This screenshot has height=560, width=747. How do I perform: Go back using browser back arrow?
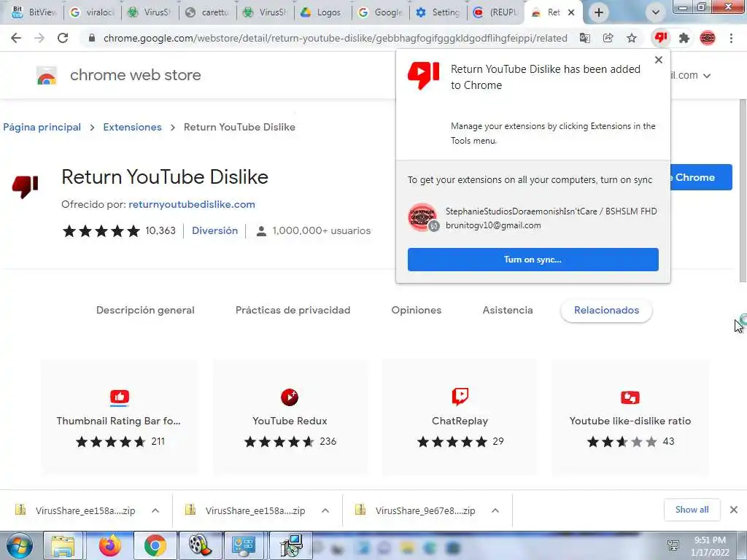(x=16, y=38)
